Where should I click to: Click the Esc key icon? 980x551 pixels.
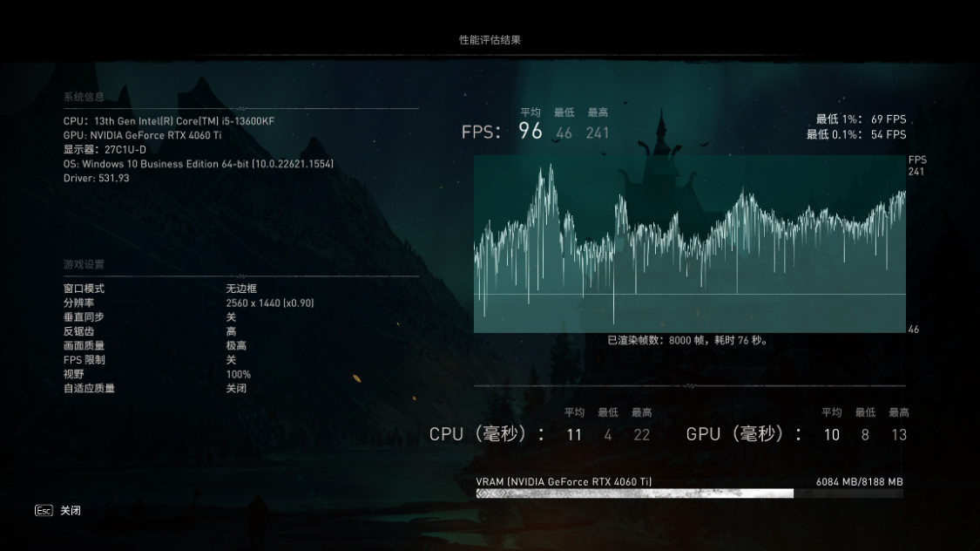point(44,510)
